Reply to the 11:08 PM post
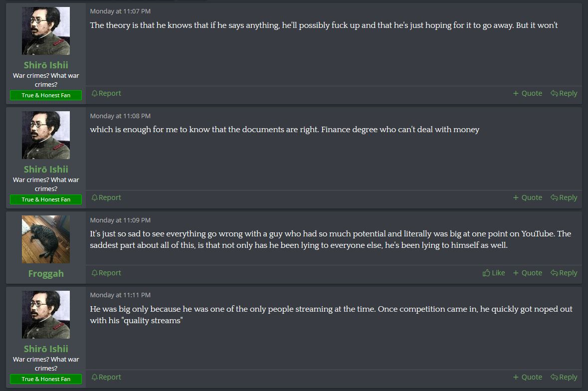 (564, 197)
